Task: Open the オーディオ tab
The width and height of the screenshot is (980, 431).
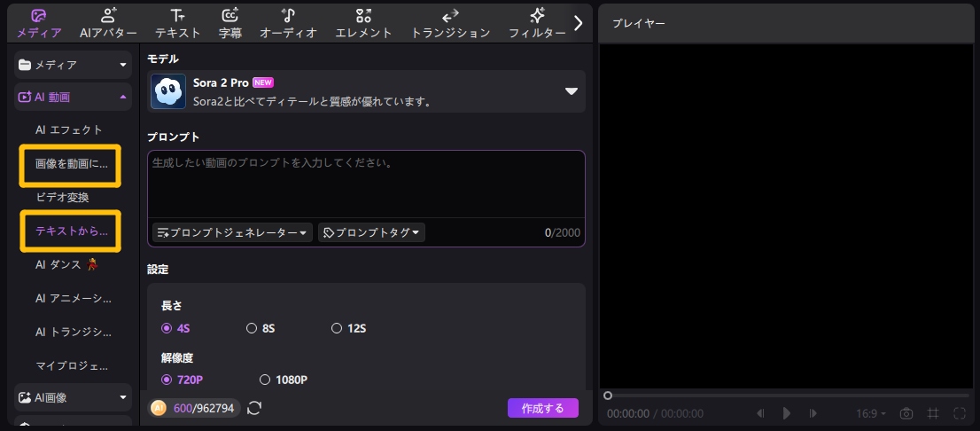Action: [x=288, y=24]
